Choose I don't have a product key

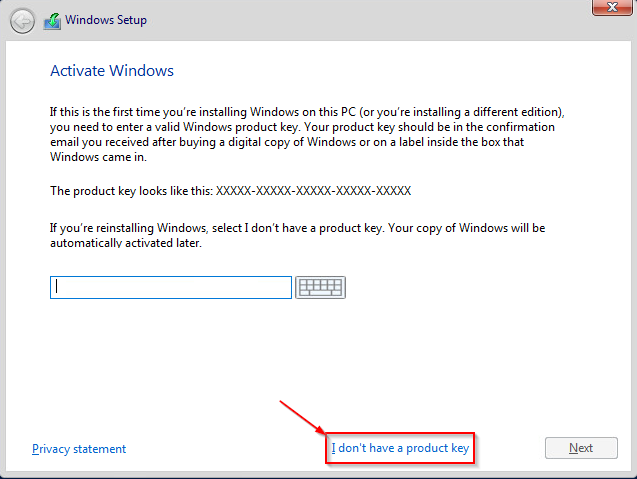tap(400, 448)
